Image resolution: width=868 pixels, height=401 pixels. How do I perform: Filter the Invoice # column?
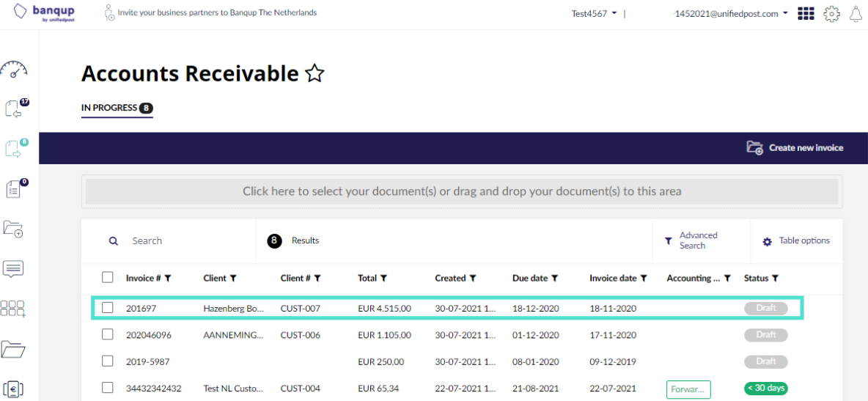pyautogui.click(x=168, y=279)
